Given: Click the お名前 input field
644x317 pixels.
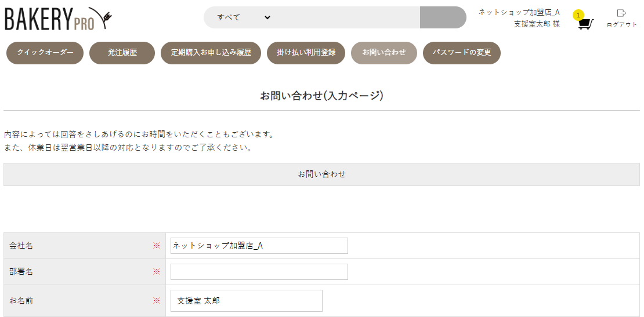Looking at the screenshot, I should pos(246,301).
